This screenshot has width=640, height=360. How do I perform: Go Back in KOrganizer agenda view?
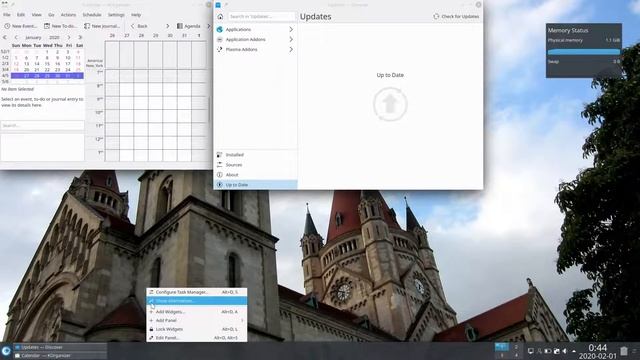pyautogui.click(x=139, y=26)
